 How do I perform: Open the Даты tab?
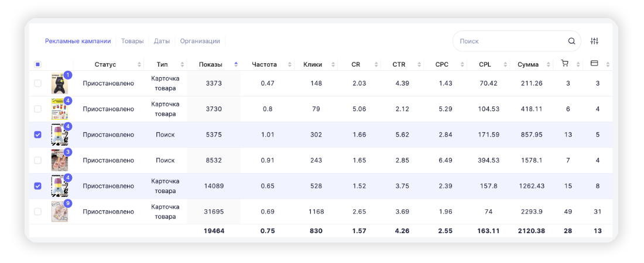[162, 41]
